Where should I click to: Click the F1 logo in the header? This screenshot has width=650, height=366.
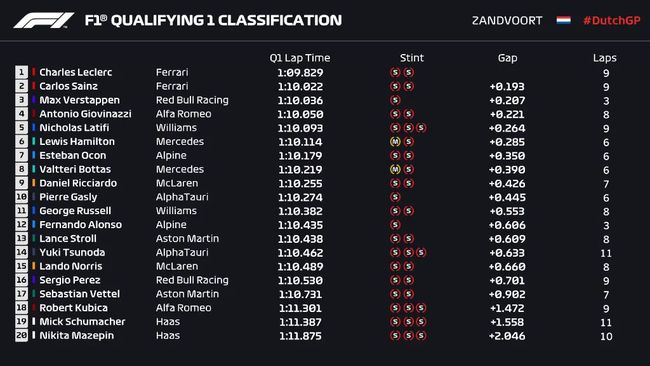tap(44, 20)
